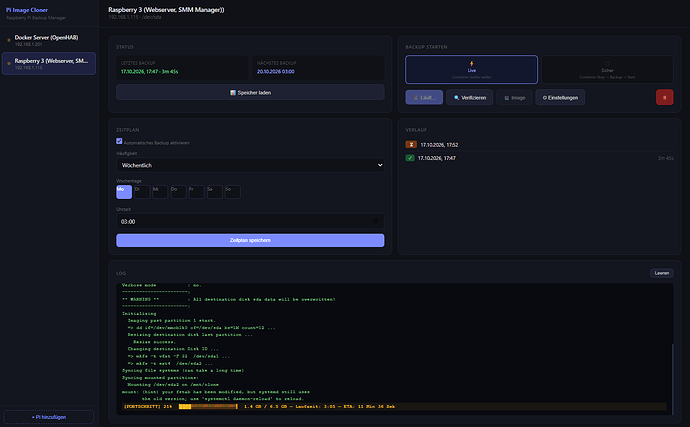Viewport: 690px width, 427px height.
Task: Toggle weekday Sa
Action: [214, 191]
